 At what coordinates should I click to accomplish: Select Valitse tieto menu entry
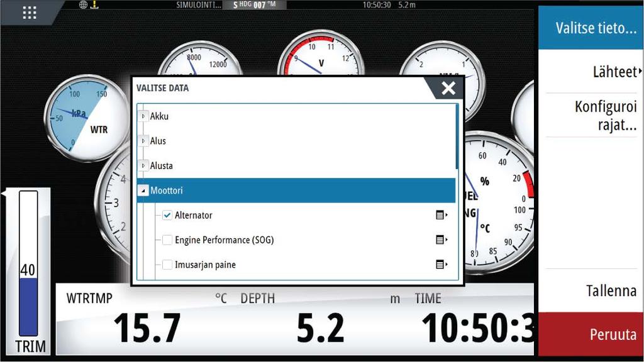coord(591,28)
